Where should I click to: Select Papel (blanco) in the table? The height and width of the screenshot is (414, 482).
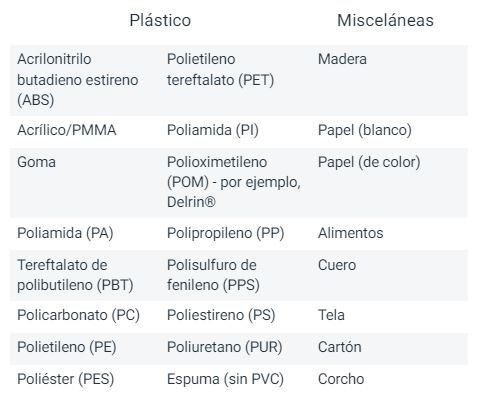click(365, 130)
